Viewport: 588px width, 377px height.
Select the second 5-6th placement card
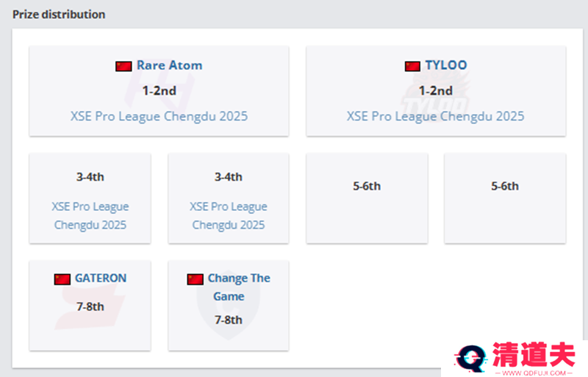[x=505, y=198]
